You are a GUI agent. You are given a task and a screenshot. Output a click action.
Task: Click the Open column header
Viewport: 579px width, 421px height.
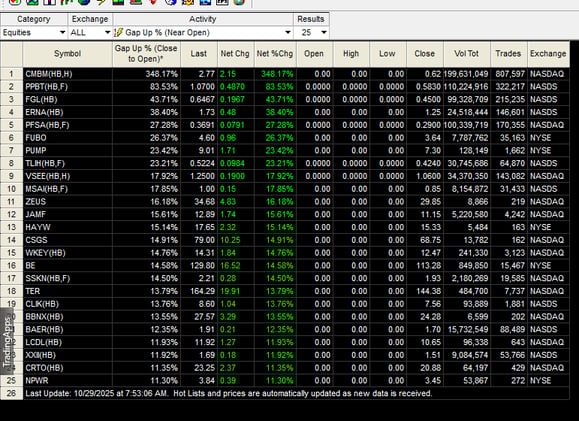tap(314, 54)
